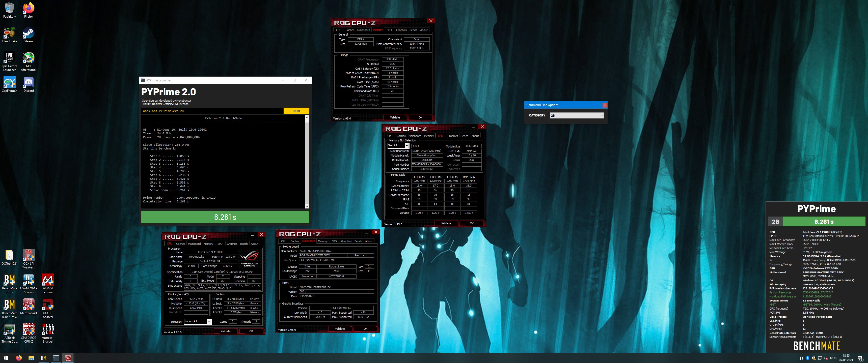This screenshot has height=363, width=868.
Task: Open the MSI Afterburner desktop shortcut
Action: click(28, 61)
